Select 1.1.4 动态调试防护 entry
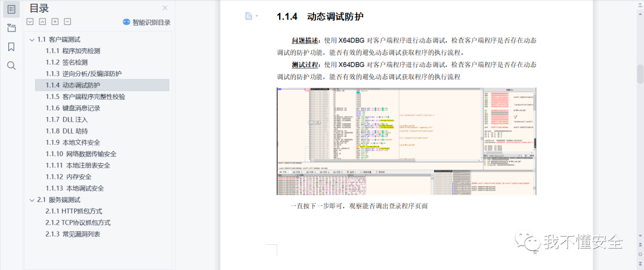The width and height of the screenshot is (644, 270). click(103, 85)
